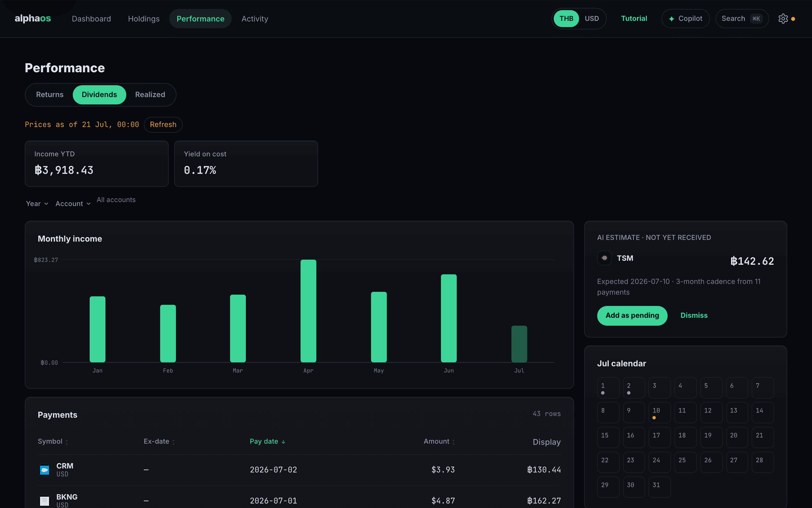Click the TSM ticker logo
This screenshot has width=812, height=508.
coord(604,258)
